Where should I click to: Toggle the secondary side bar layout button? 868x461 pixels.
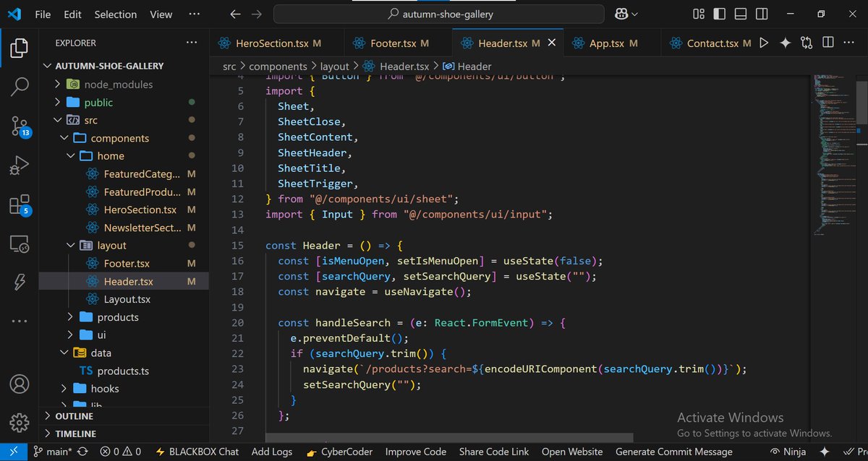point(762,14)
